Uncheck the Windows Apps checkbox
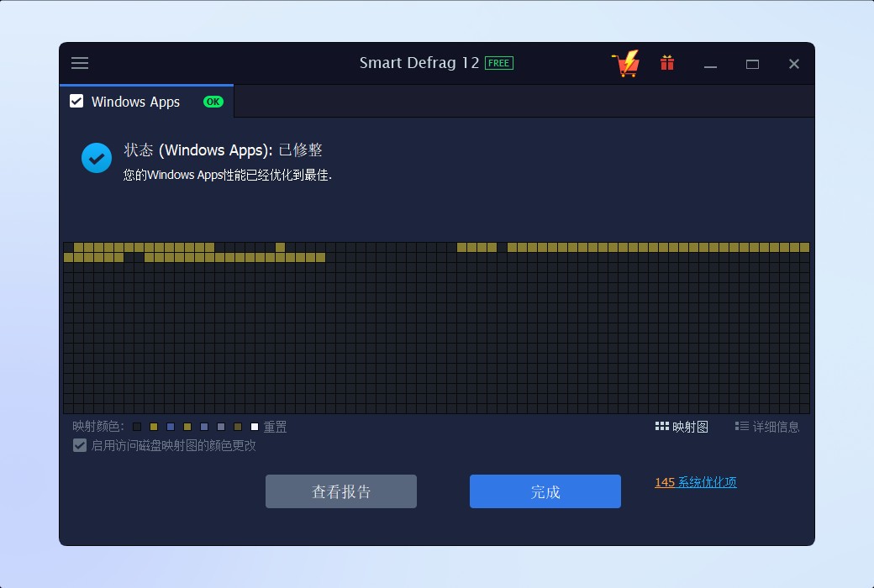Image resolution: width=874 pixels, height=588 pixels. click(x=76, y=102)
